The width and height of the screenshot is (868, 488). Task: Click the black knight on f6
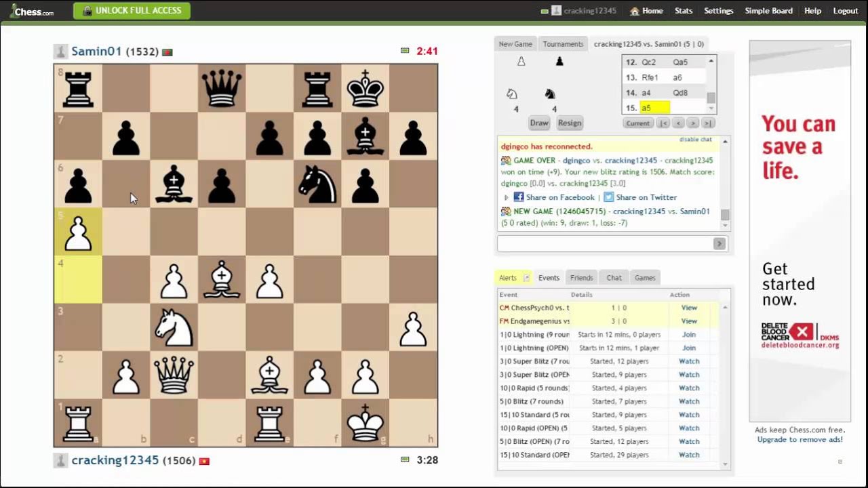[x=317, y=184]
